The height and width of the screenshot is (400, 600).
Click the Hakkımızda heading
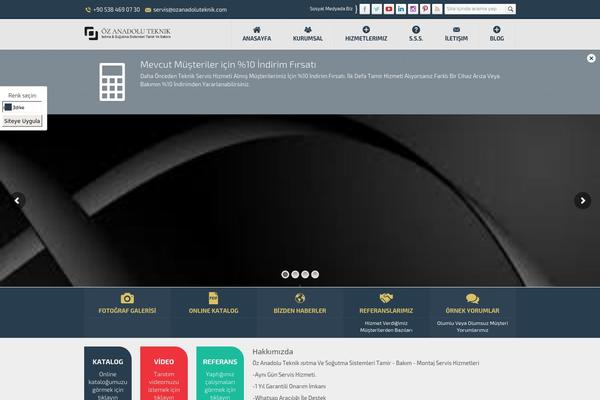273,351
